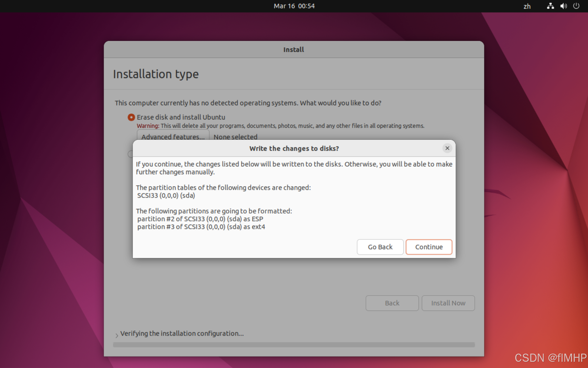Click the Verifying the installation configuration text

coord(182,333)
